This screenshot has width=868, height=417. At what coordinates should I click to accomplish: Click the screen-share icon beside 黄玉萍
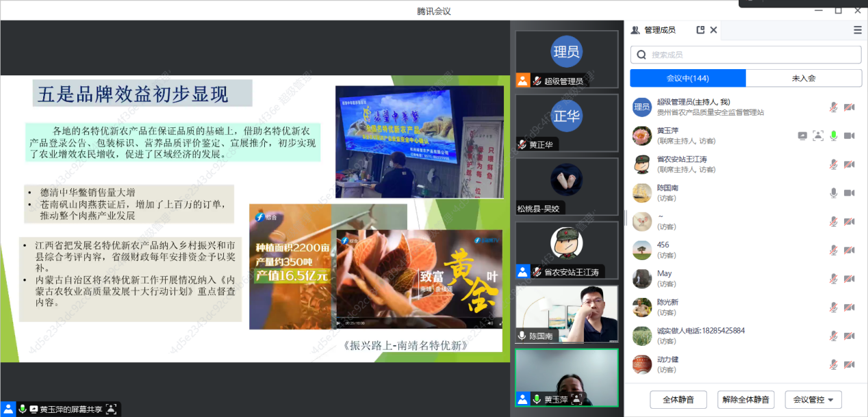click(802, 136)
